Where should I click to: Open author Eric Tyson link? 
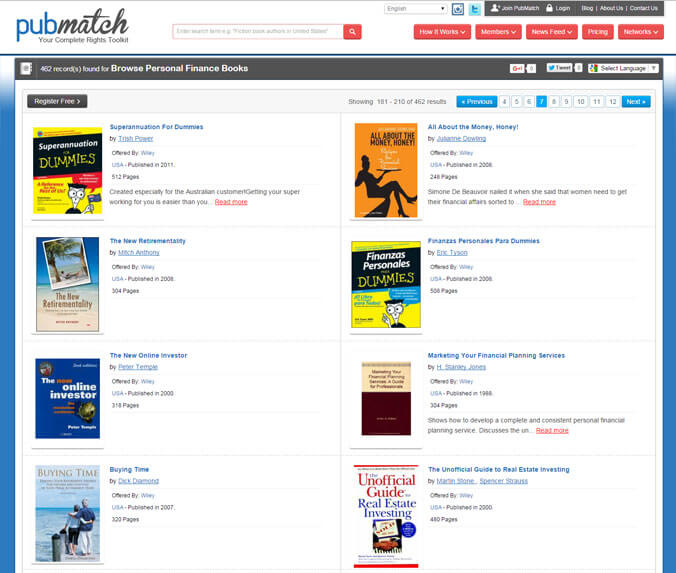pyautogui.click(x=452, y=253)
